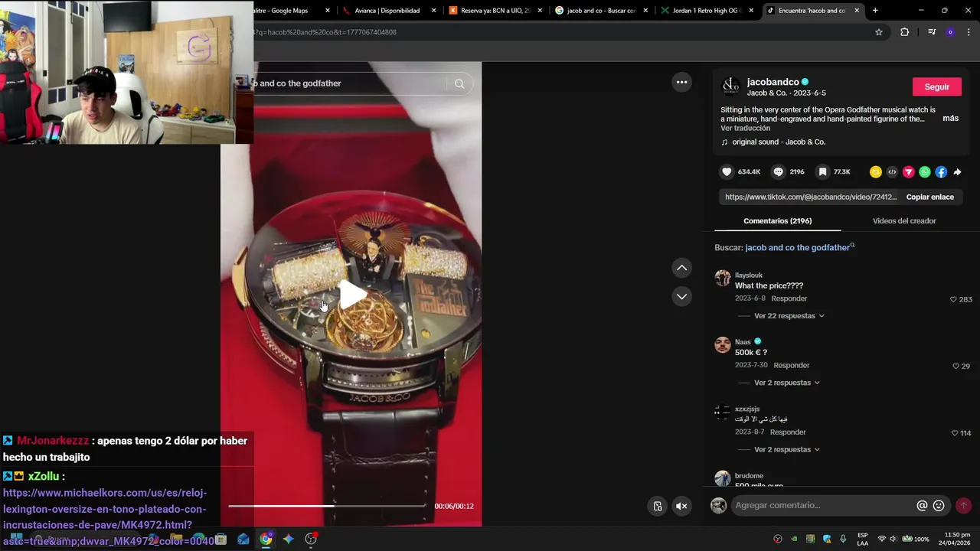Switch to the Comentarios (2196) tab
The image size is (980, 551).
click(x=777, y=220)
